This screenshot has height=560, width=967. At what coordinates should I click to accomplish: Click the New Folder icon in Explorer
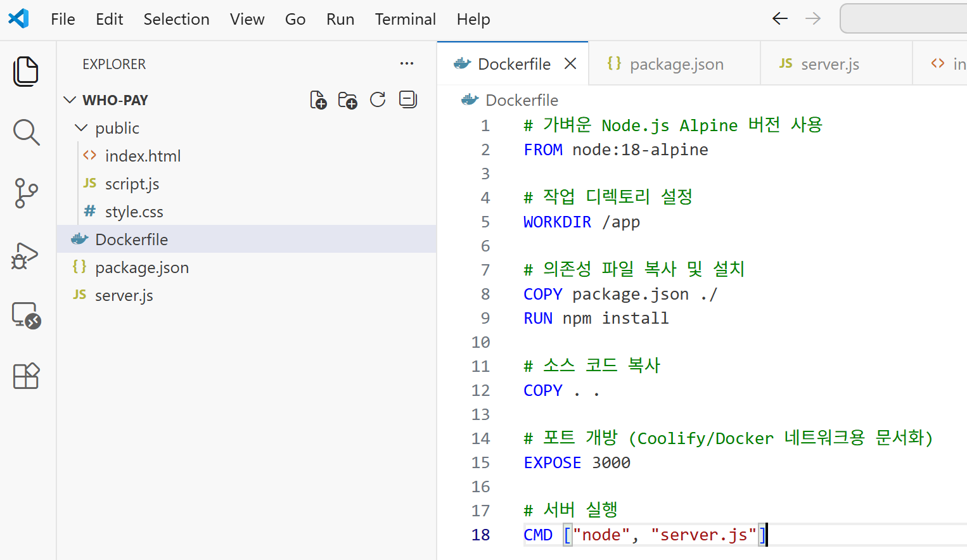pos(347,100)
